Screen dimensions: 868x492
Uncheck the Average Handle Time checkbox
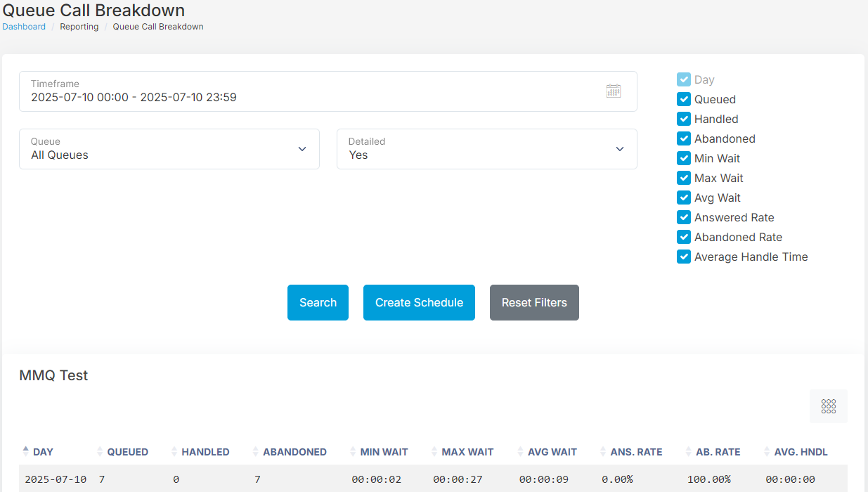coord(684,257)
